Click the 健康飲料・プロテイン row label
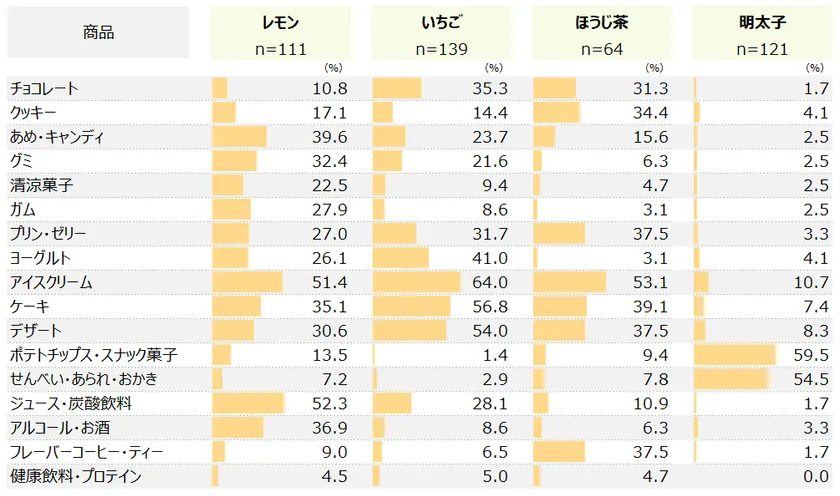Viewport: 840px width, 496px height. 75,476
